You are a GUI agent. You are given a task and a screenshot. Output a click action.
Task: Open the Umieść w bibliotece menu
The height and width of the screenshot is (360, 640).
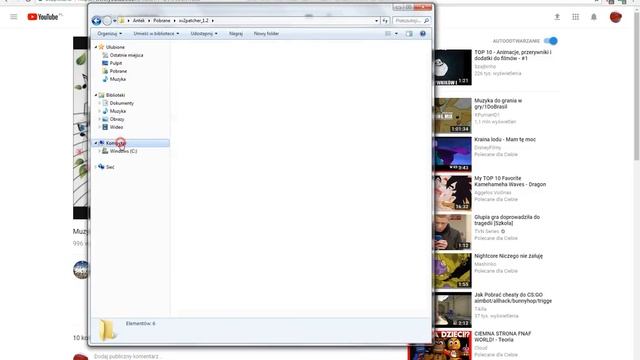(x=156, y=33)
